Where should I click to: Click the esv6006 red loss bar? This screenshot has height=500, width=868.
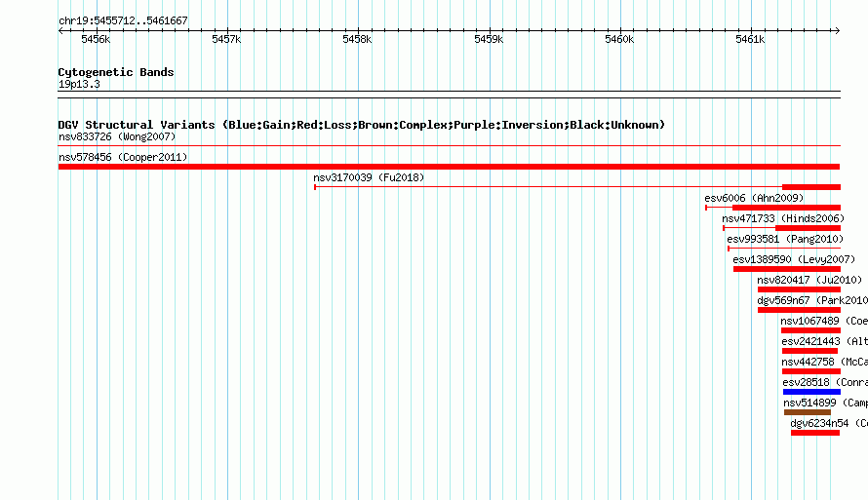coord(786,208)
